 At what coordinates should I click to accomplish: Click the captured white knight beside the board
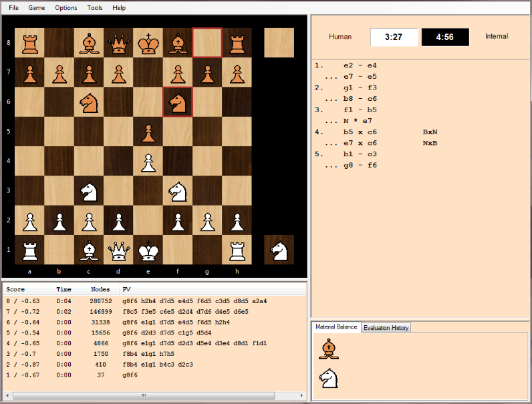pos(279,250)
